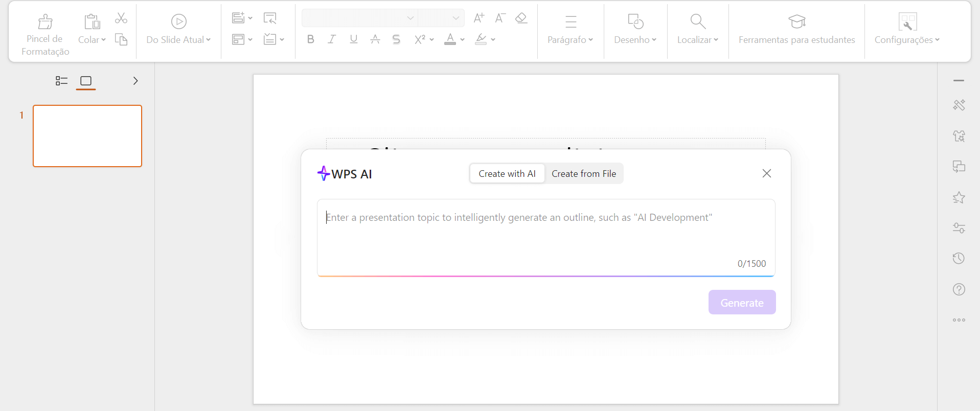The image size is (980, 411).
Task: Click the Colar paste clipboard icon
Action: pos(92,21)
